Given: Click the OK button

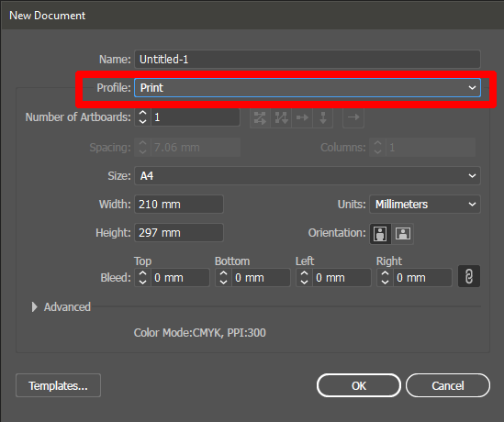Looking at the screenshot, I should (x=359, y=385).
